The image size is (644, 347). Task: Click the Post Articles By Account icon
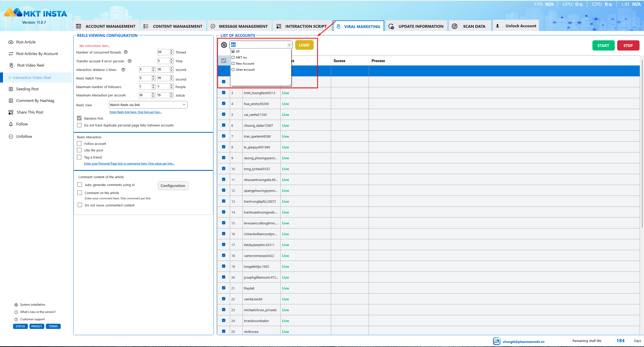(x=11, y=54)
